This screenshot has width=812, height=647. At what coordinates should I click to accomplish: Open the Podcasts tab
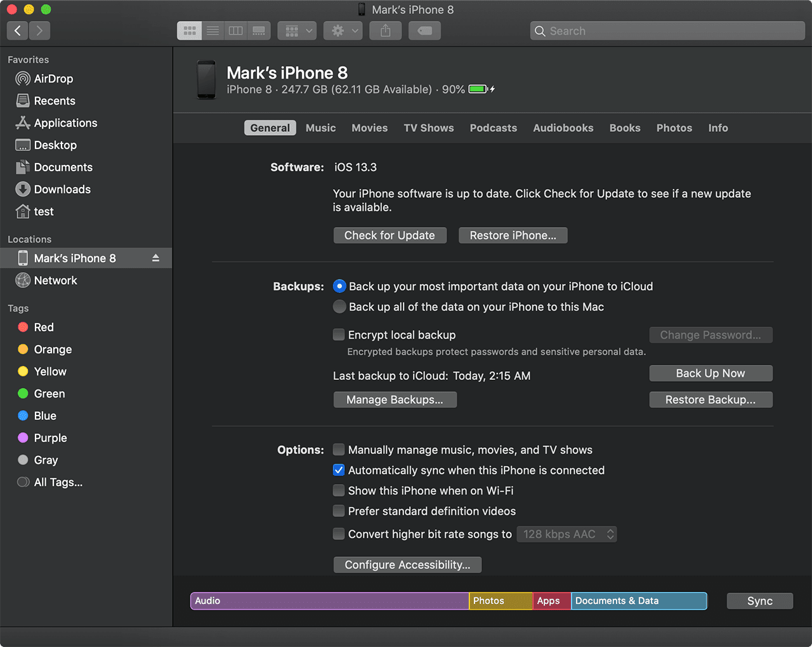(x=493, y=128)
